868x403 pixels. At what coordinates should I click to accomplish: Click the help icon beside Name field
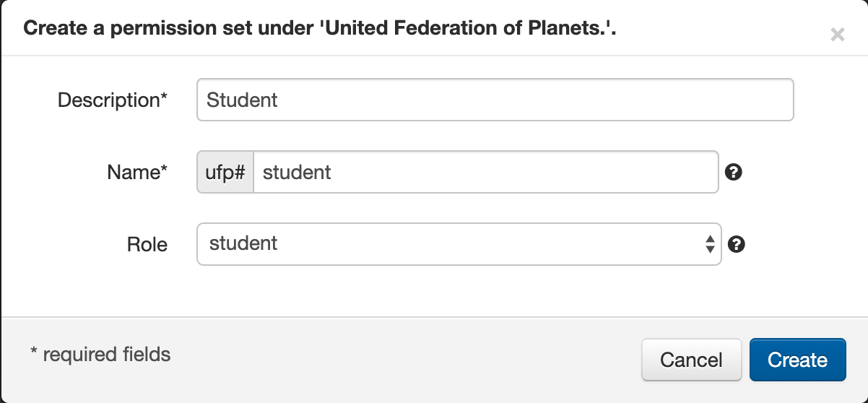734,173
